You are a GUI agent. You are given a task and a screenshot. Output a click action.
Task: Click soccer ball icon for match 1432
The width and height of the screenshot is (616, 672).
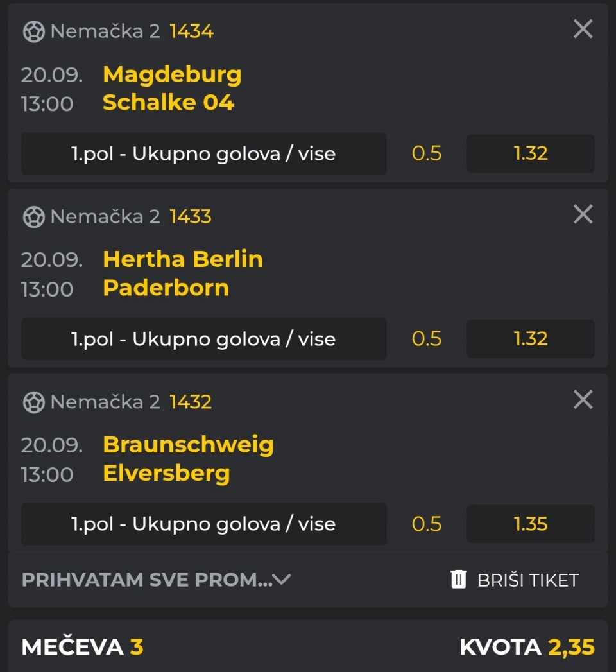coord(33,402)
